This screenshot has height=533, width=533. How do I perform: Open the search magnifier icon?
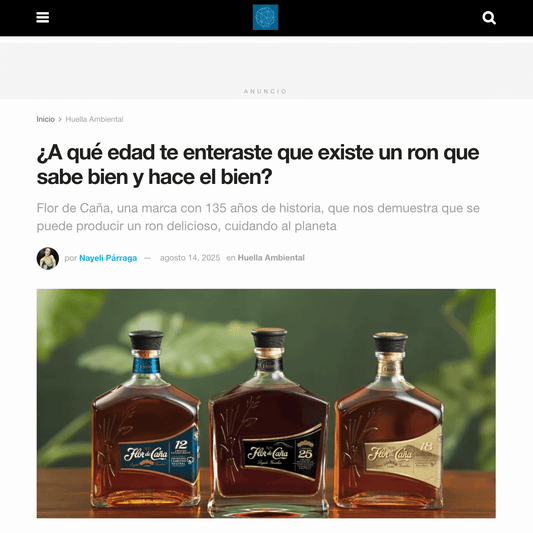point(489,18)
